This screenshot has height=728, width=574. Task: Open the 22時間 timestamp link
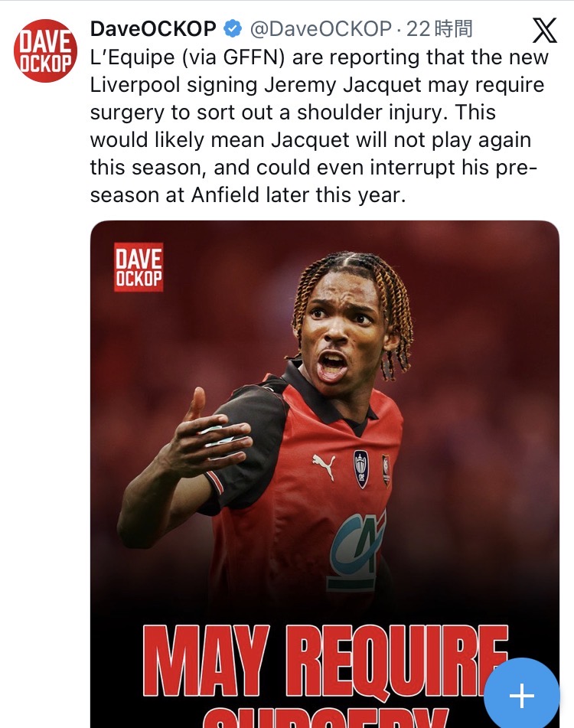point(439,29)
